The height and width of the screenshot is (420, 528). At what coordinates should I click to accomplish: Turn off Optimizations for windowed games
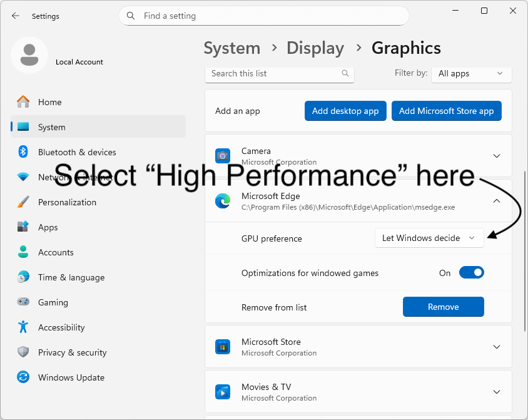pos(471,272)
